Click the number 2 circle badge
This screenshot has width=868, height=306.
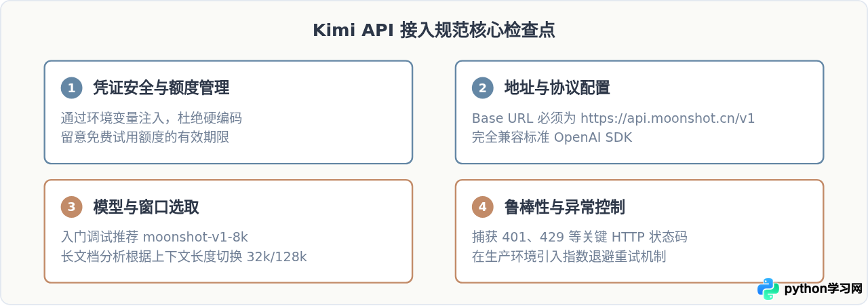point(482,88)
